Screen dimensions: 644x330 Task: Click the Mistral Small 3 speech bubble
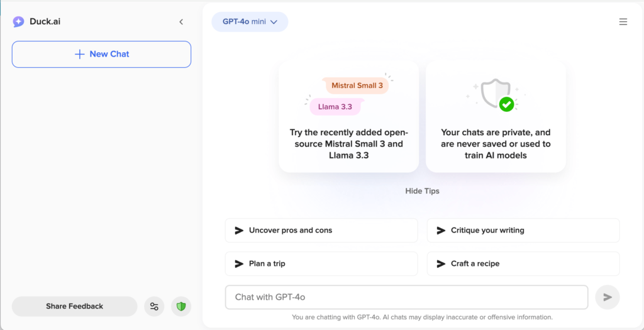[x=357, y=85]
